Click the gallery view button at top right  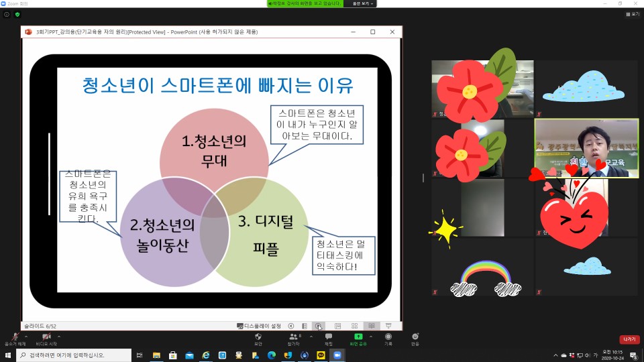(633, 13)
